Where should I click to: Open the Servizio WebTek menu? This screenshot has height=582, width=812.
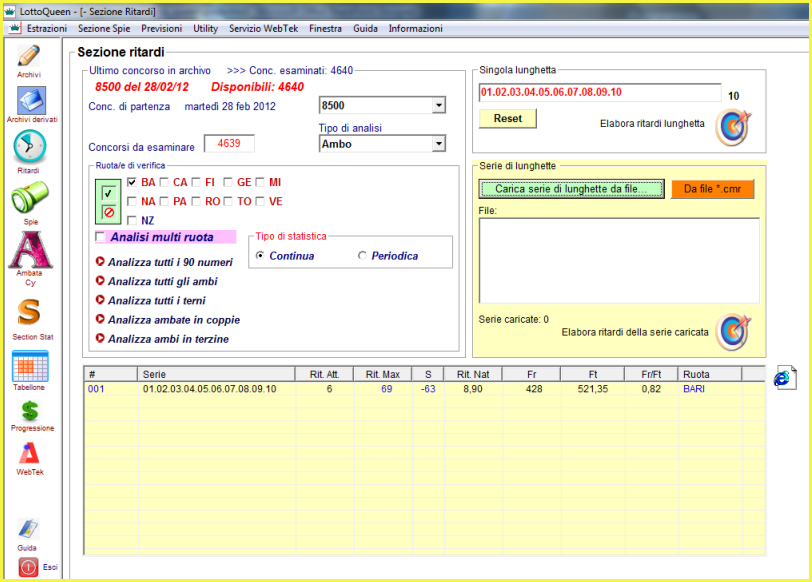point(264,28)
